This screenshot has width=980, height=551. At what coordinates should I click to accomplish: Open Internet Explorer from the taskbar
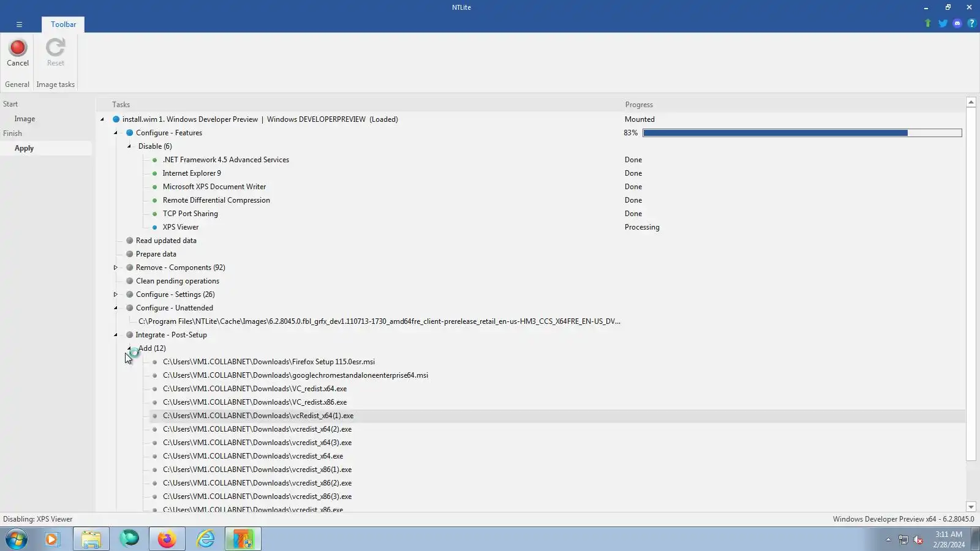(x=205, y=539)
